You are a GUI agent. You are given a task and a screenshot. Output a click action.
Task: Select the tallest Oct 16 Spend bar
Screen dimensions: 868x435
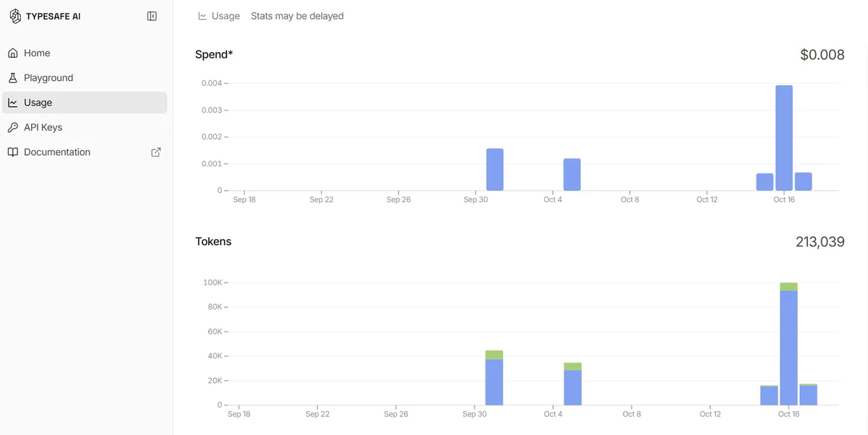click(784, 138)
